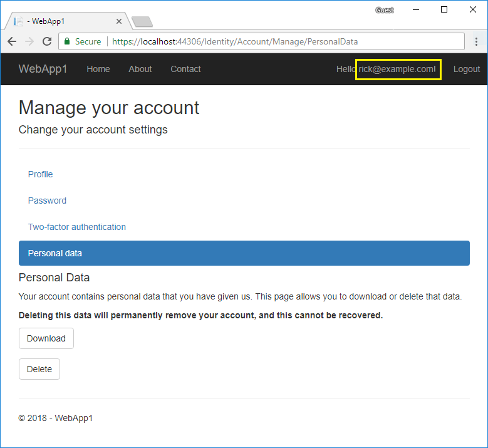Click the bold deletion warning text
The height and width of the screenshot is (448, 488).
click(200, 315)
